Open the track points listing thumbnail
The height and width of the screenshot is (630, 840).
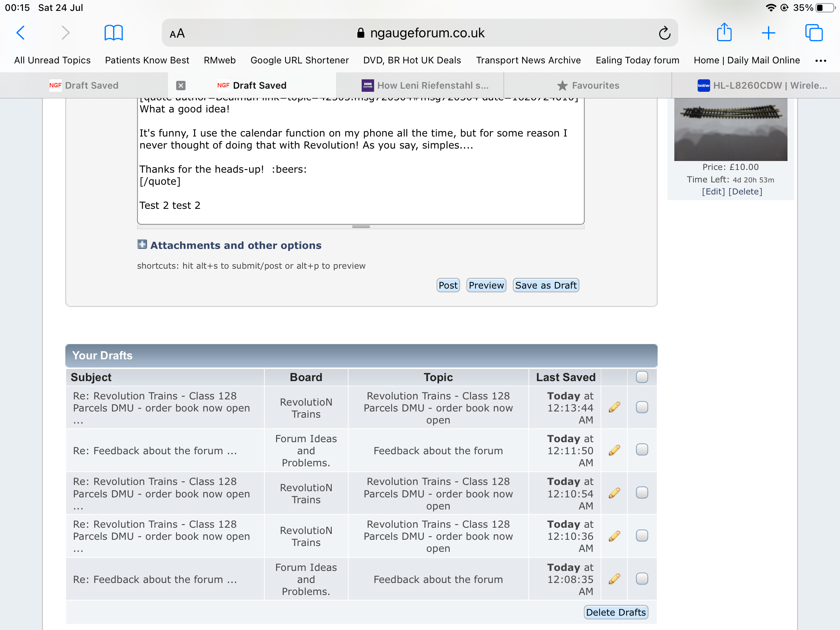(x=731, y=130)
